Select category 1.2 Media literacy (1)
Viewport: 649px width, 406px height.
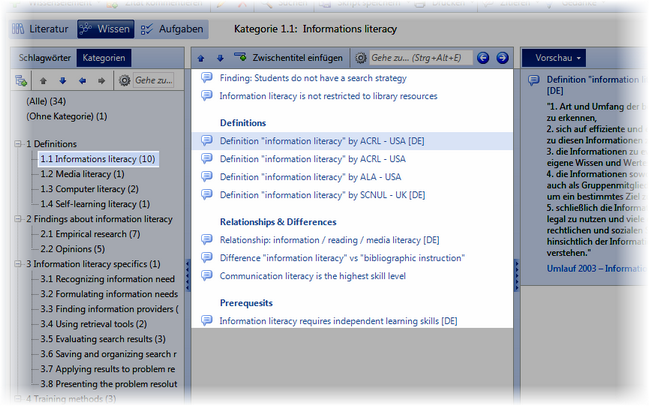tap(82, 174)
